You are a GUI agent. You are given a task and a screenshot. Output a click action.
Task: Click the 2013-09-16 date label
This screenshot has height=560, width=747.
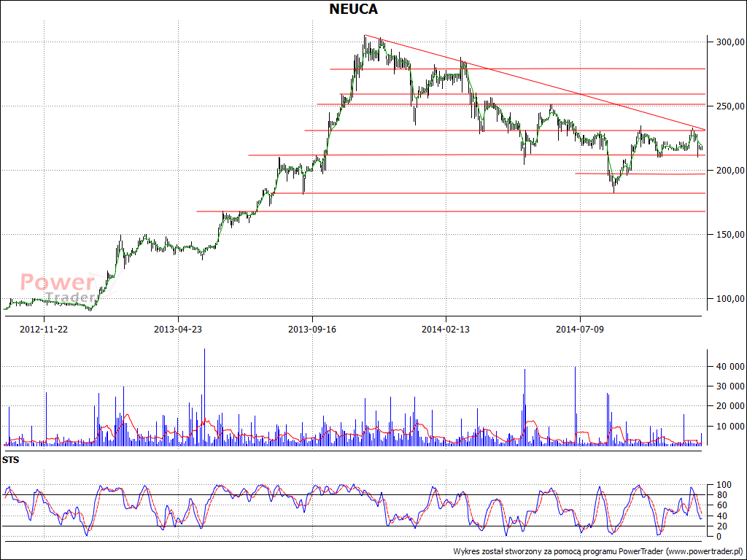pos(312,329)
